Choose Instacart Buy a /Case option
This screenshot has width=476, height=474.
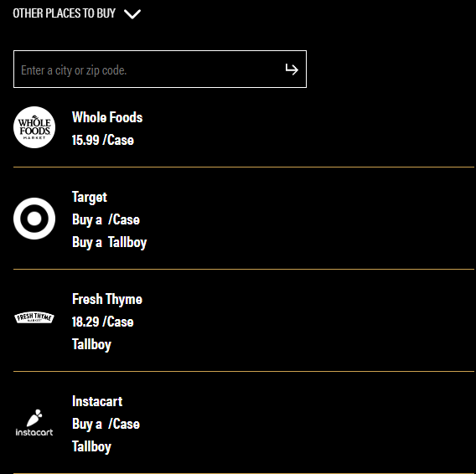click(106, 425)
